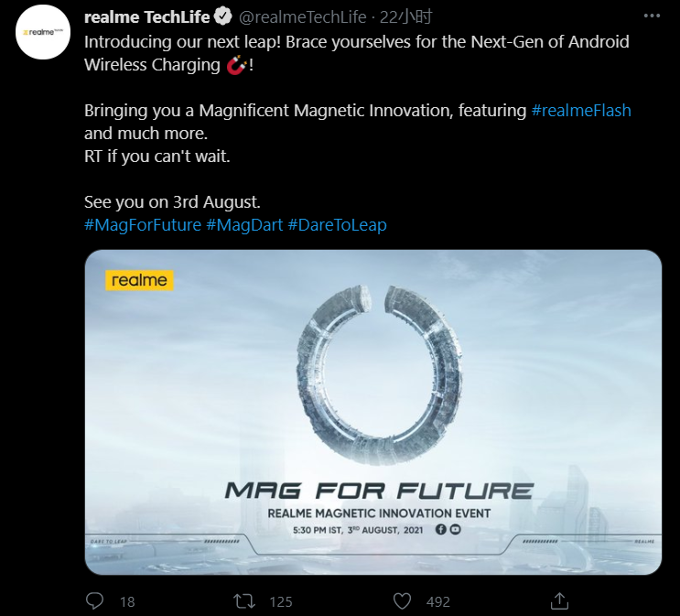The height and width of the screenshot is (616, 680).
Task: Follow the #MagForFuture hashtag link
Action: [x=142, y=225]
